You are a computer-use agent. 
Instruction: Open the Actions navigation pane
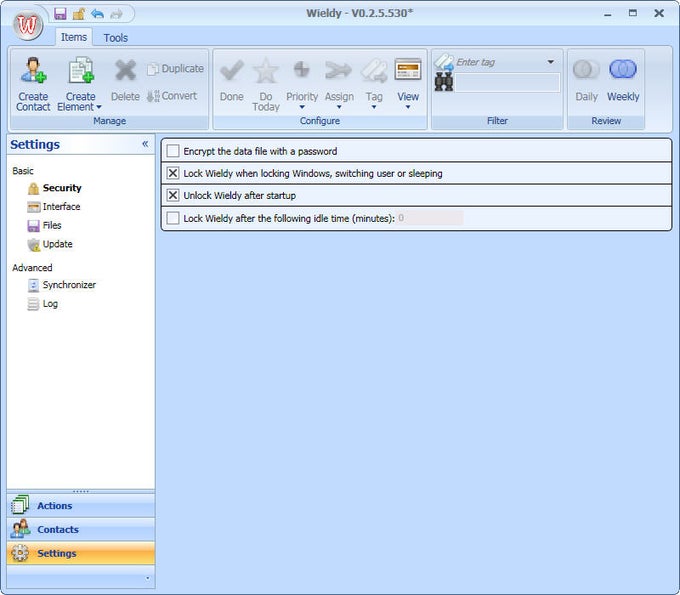click(x=81, y=506)
